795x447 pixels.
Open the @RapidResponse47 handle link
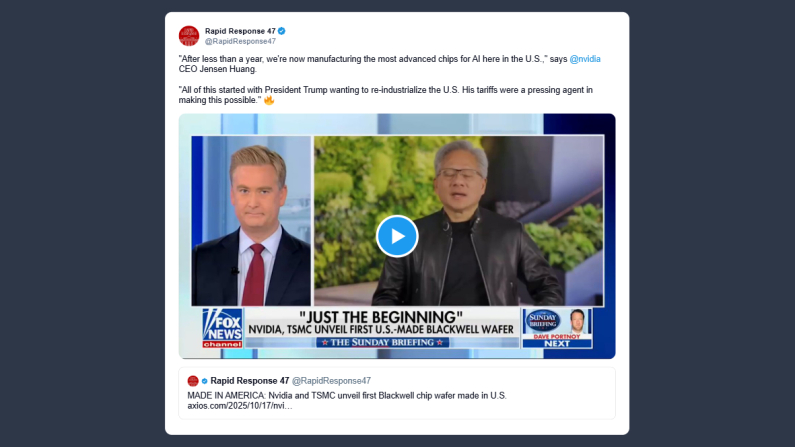[240, 42]
